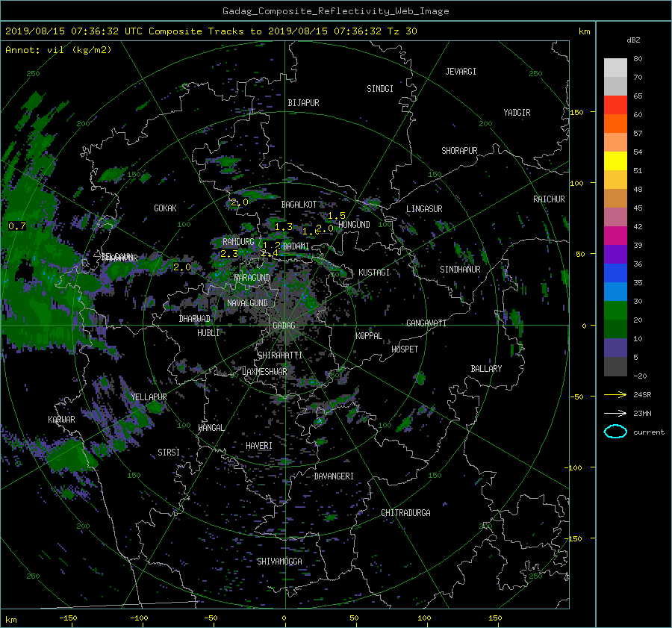Click the yellow 24SR arrow legend icon
Screen dimensions: 672x628
[x=615, y=394]
